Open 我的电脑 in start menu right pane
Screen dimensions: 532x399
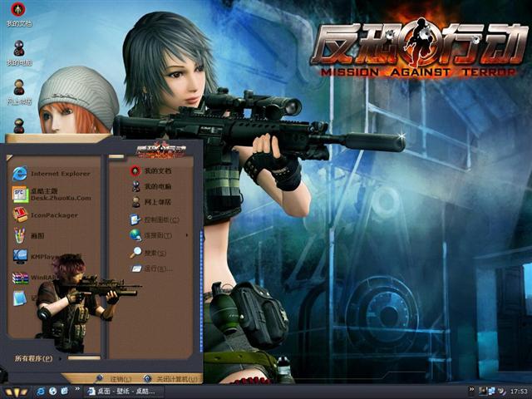(150, 186)
